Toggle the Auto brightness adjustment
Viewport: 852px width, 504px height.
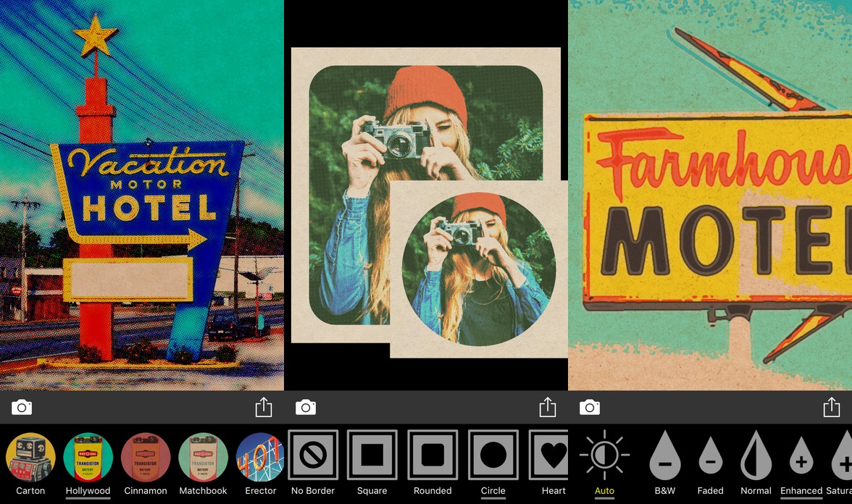coord(604,455)
